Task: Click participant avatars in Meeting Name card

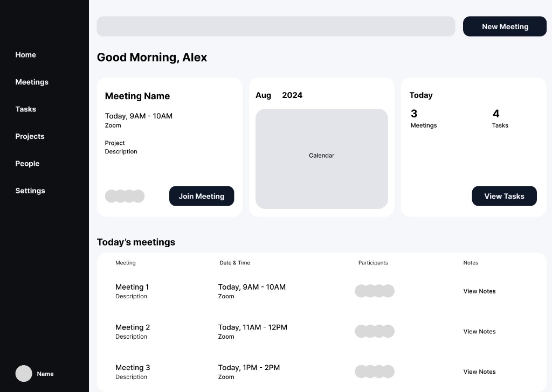Action: pyautogui.click(x=125, y=196)
